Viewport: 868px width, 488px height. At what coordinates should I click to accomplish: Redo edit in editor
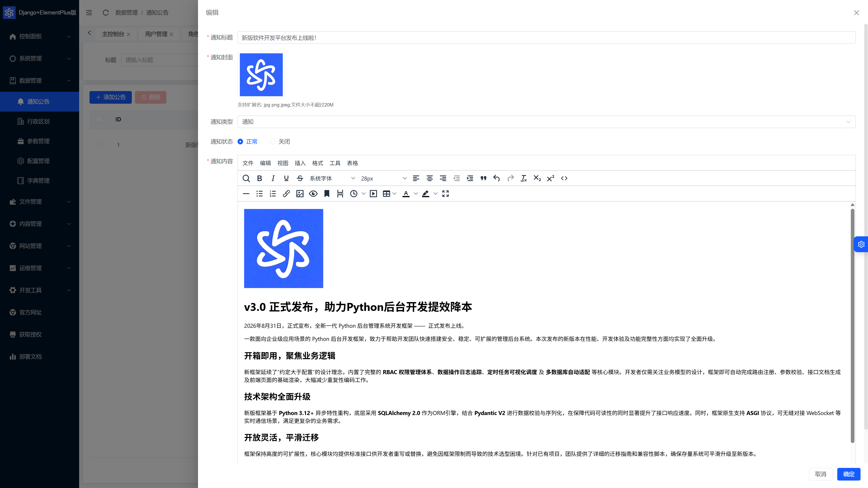tap(510, 178)
